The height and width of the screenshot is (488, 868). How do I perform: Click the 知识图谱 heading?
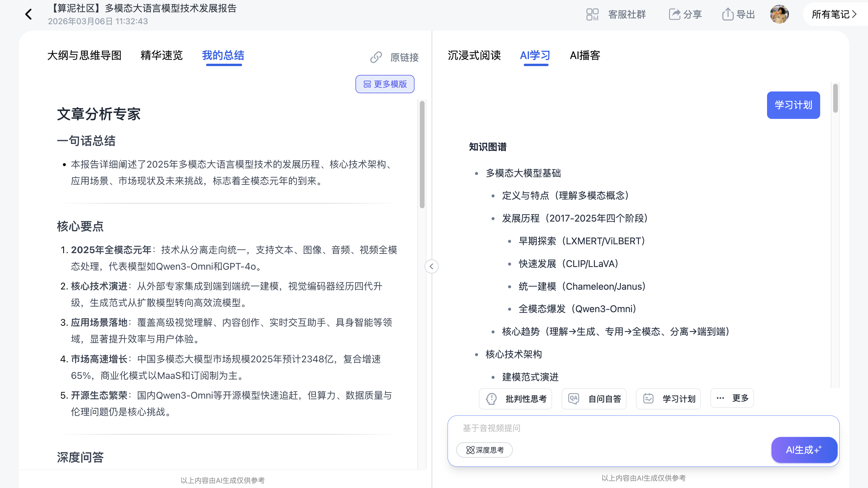point(487,147)
